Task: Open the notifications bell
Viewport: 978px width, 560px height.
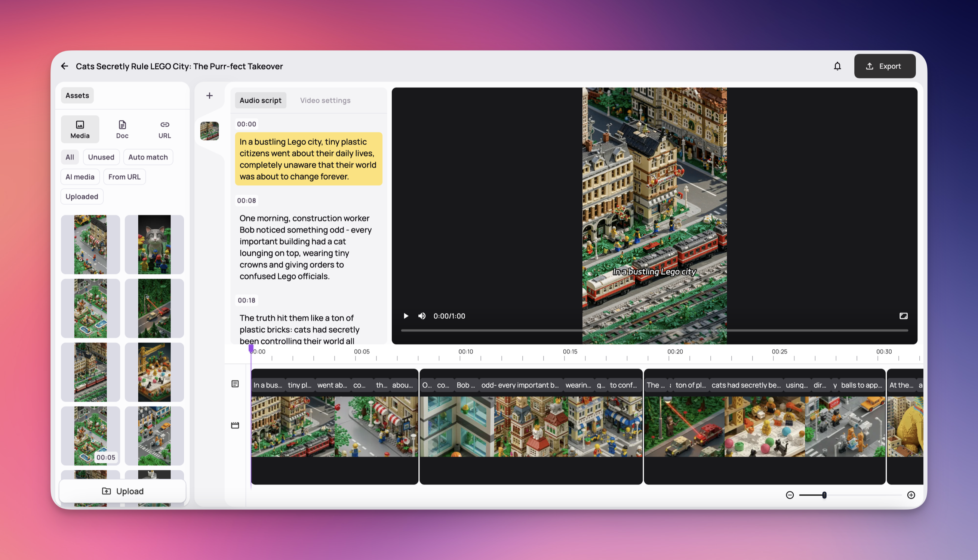Action: 837,66
